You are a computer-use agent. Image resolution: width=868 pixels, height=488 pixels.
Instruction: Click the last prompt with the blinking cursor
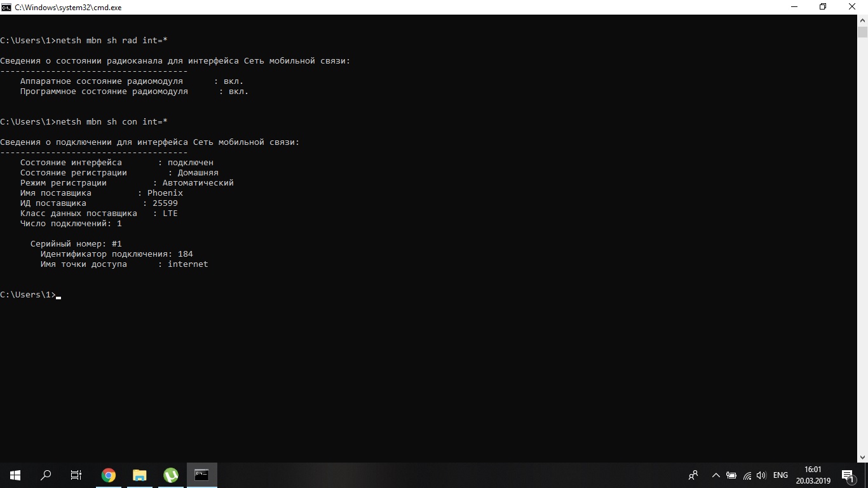point(31,295)
